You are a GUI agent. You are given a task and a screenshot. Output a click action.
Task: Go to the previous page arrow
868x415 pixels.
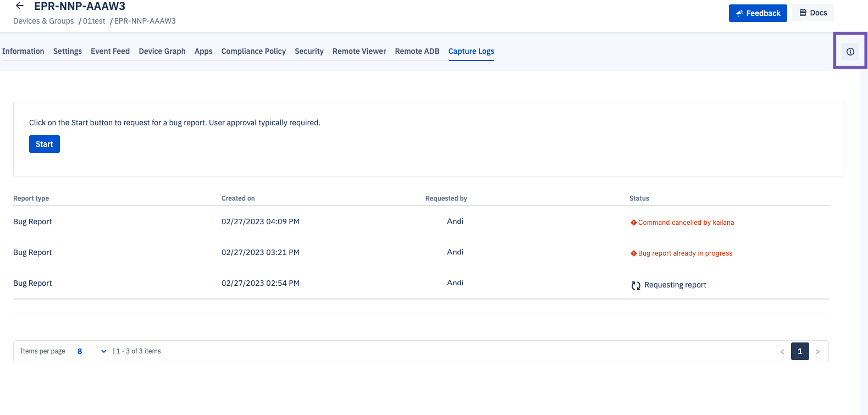point(782,351)
